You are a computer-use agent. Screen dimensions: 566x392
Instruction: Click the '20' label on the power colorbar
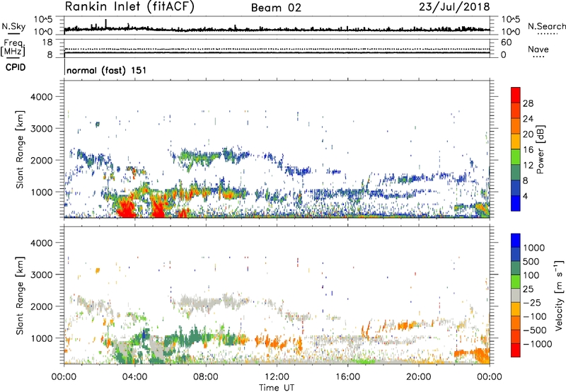pos(528,134)
